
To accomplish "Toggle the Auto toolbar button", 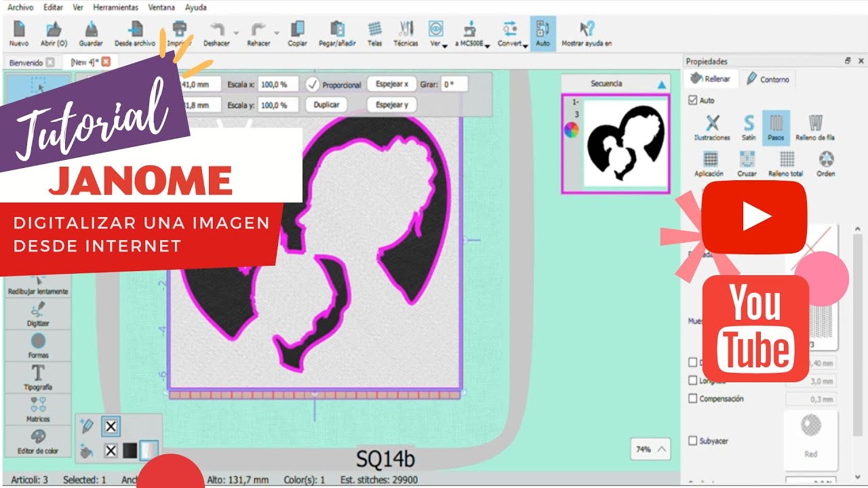I will (542, 34).
